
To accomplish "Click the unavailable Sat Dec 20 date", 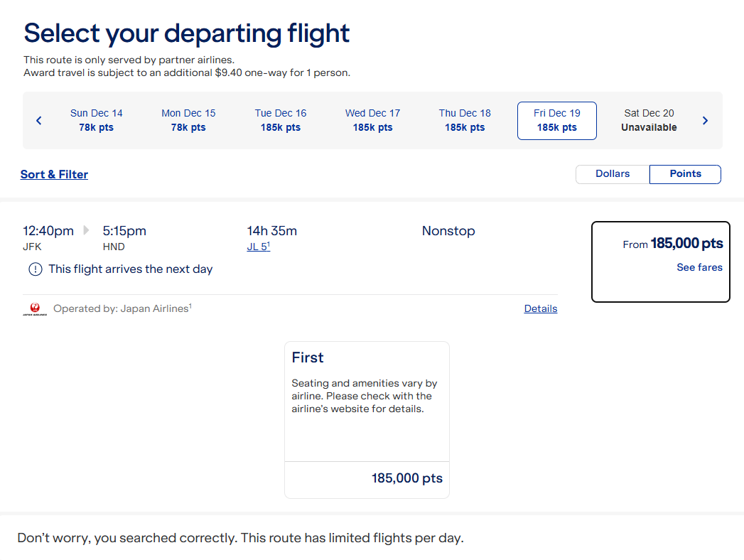I will pos(649,120).
